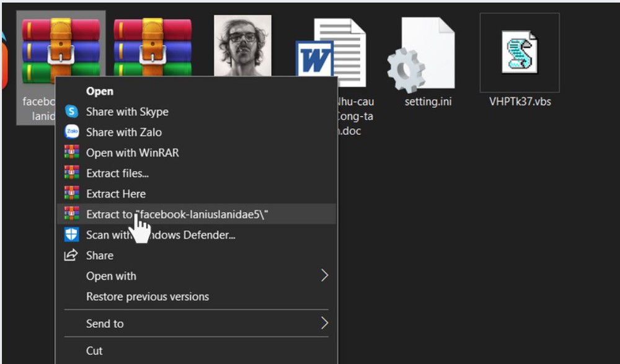Click the setting.ini file name
Screen dimensions: 620x364
tap(428, 102)
